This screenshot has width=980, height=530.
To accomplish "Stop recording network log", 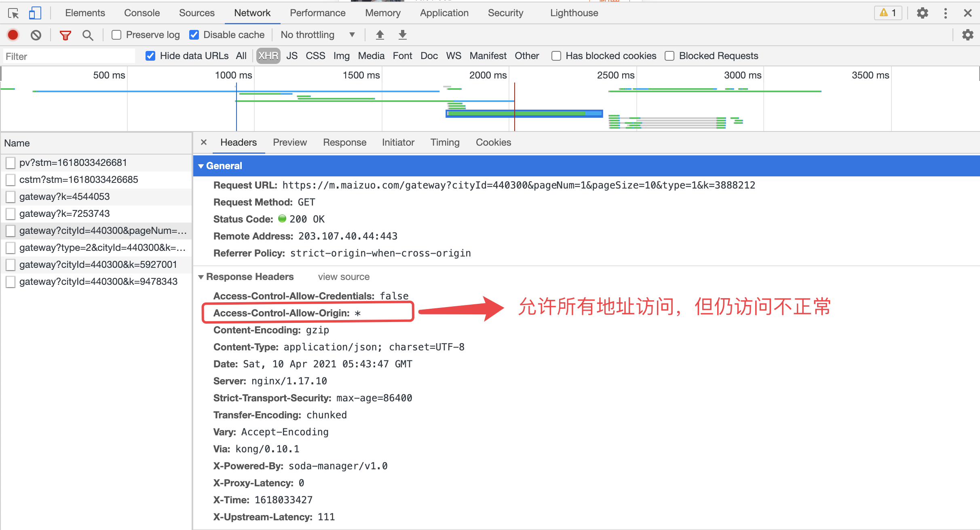I will tap(13, 35).
